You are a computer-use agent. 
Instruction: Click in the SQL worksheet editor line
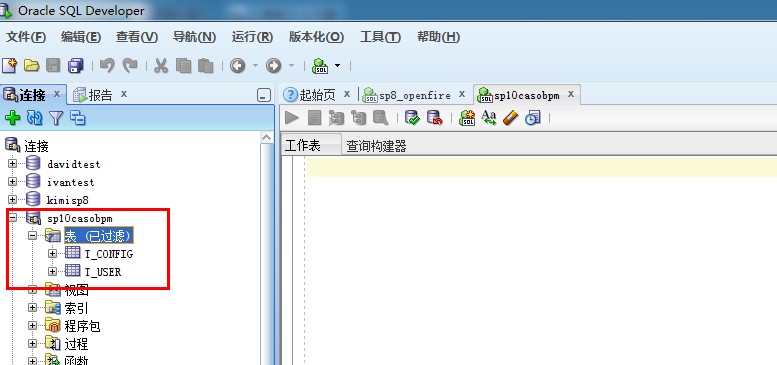coord(541,167)
